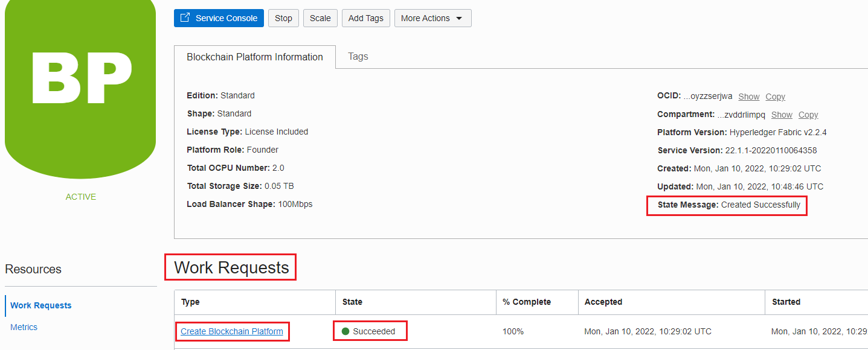868x350 pixels.
Task: Click the Total OCPU Number 2.0 text
Action: tap(236, 168)
